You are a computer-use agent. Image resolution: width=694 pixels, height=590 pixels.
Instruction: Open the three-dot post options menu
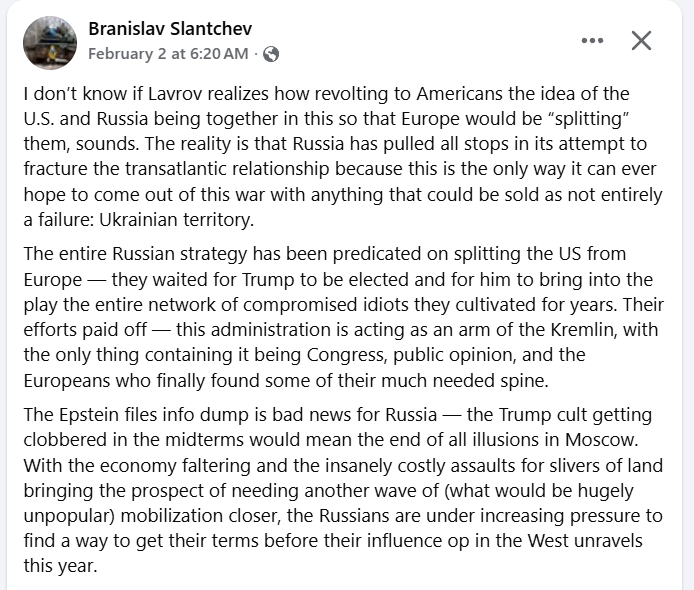[x=593, y=41]
